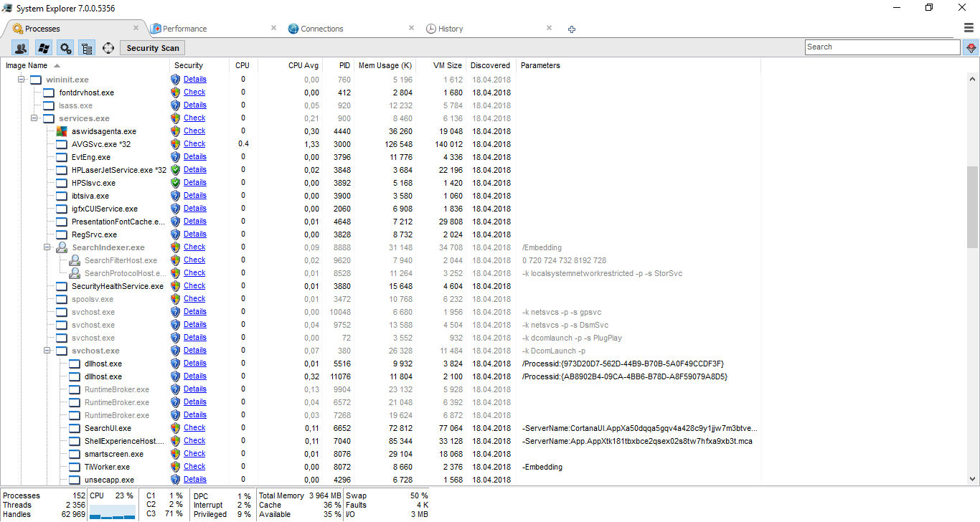Select the igfxCUIService.exe row

click(380, 209)
